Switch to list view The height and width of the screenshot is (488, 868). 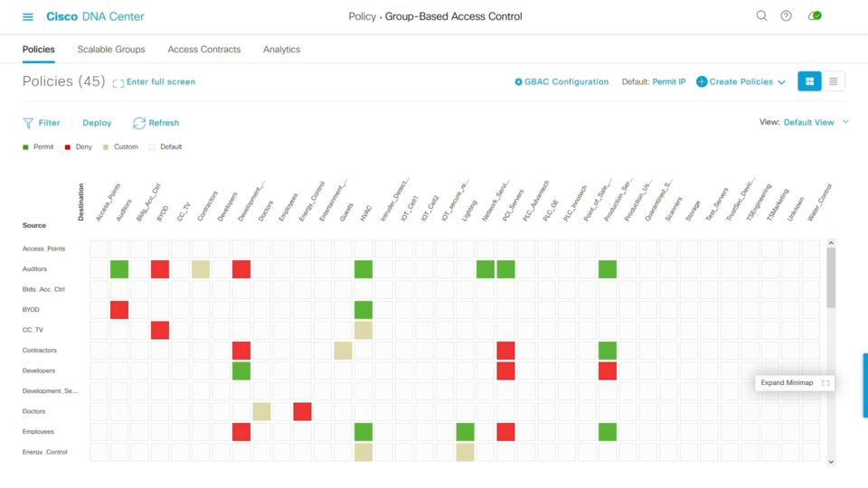click(833, 81)
